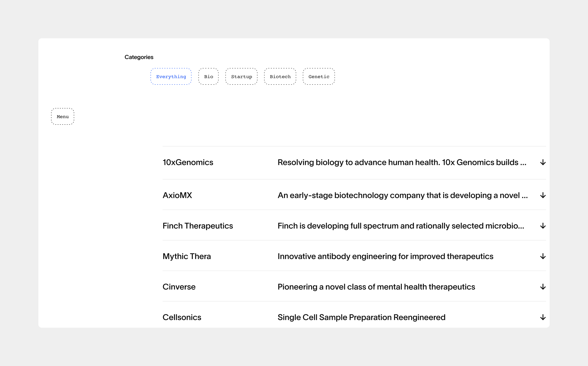
Task: Open the Menu button
Action: point(62,116)
